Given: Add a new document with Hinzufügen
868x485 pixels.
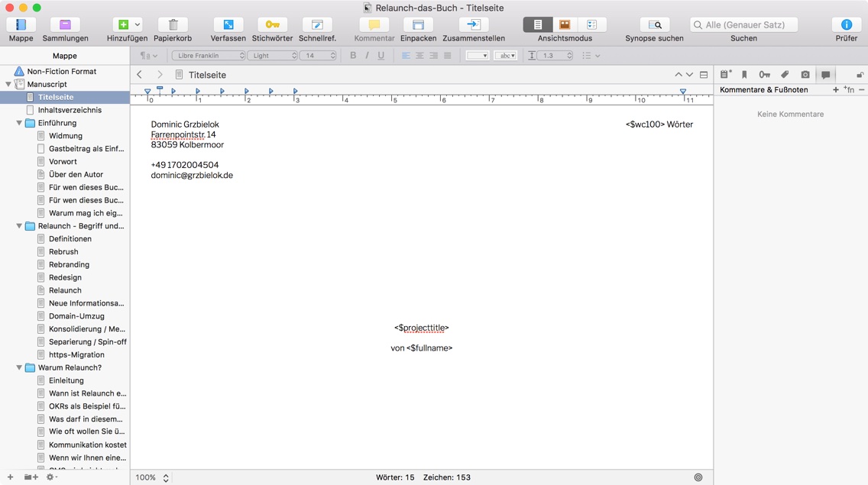Looking at the screenshot, I should (x=123, y=25).
